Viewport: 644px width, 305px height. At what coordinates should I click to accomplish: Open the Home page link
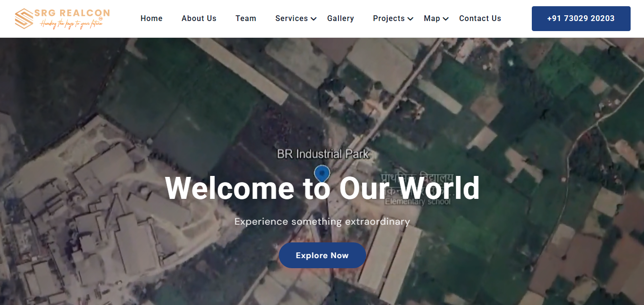point(151,19)
